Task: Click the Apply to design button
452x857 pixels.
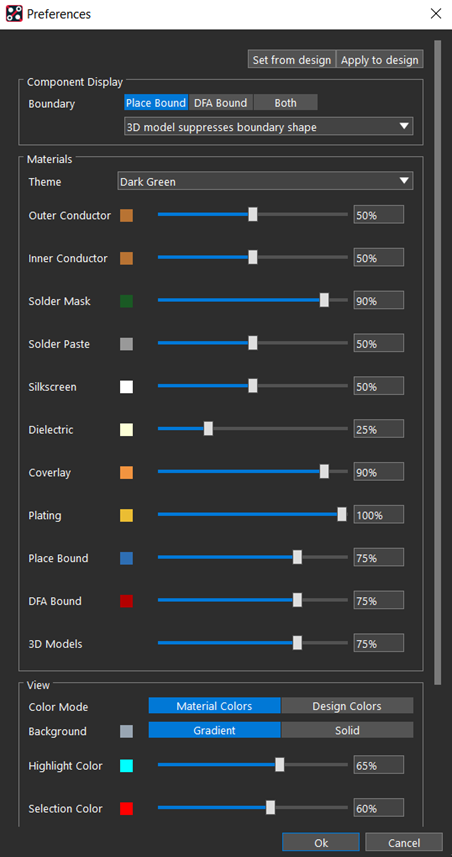Action: pyautogui.click(x=380, y=60)
